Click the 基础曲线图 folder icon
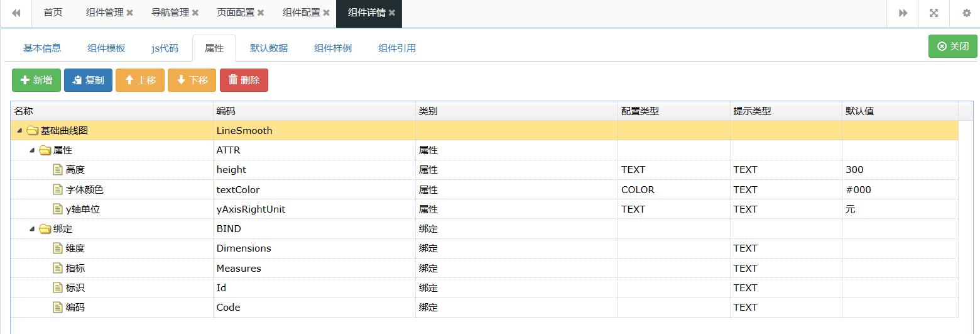Image resolution: width=980 pixels, height=334 pixels. pos(32,131)
